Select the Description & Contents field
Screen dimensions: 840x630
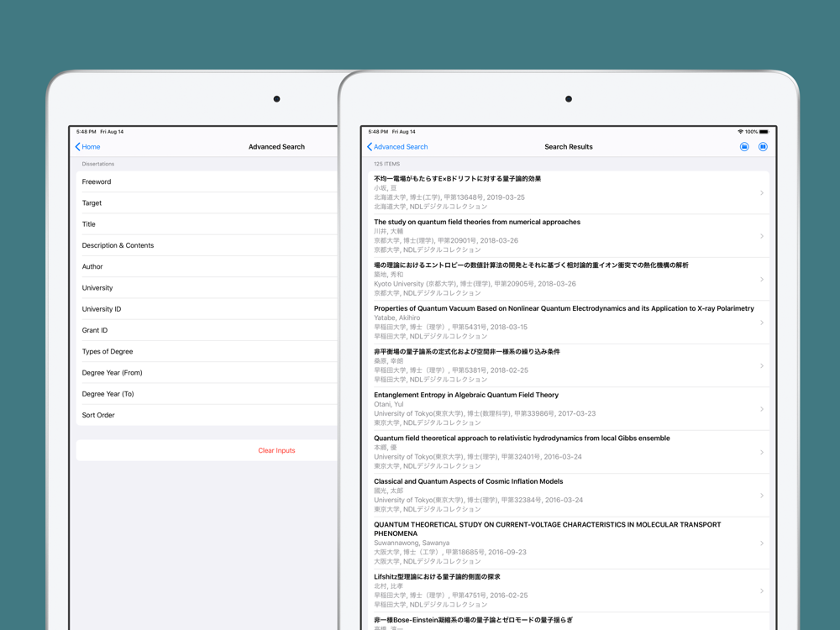[207, 245]
